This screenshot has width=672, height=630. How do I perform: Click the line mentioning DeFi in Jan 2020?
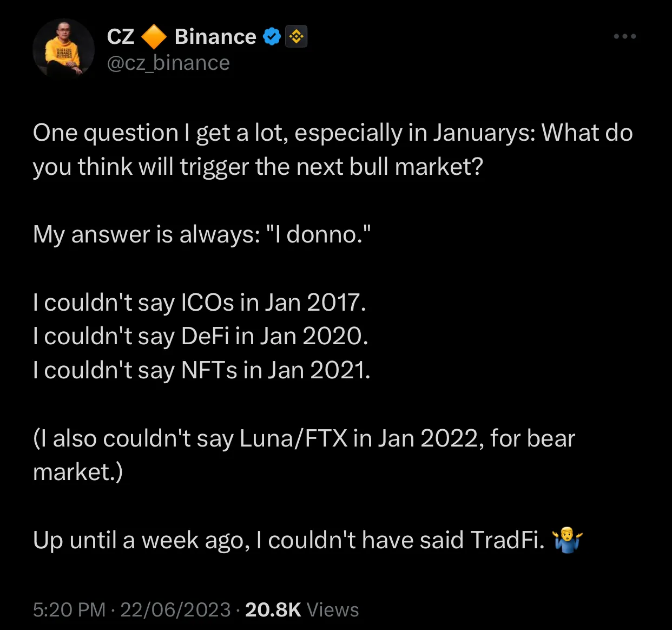201,337
